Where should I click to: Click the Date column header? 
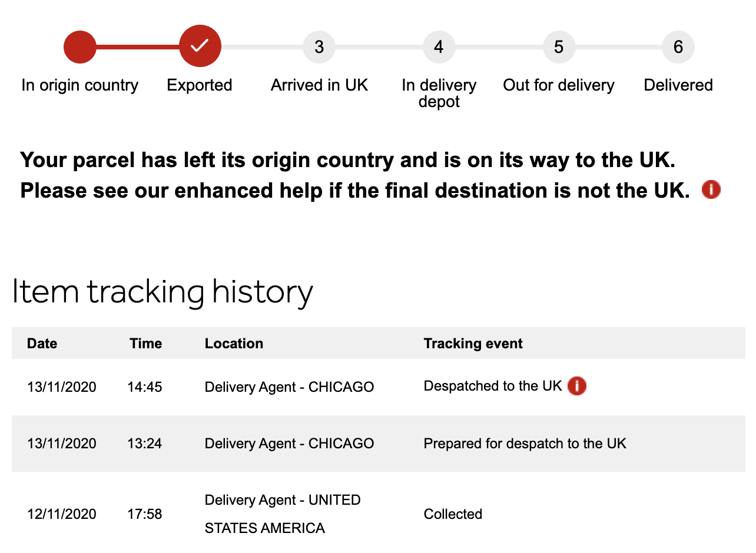tap(42, 344)
